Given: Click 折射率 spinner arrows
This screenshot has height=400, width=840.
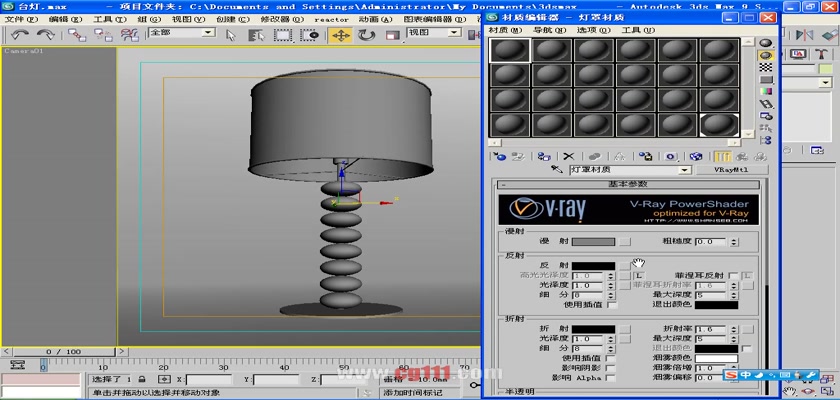Looking at the screenshot, I should pos(733,329).
